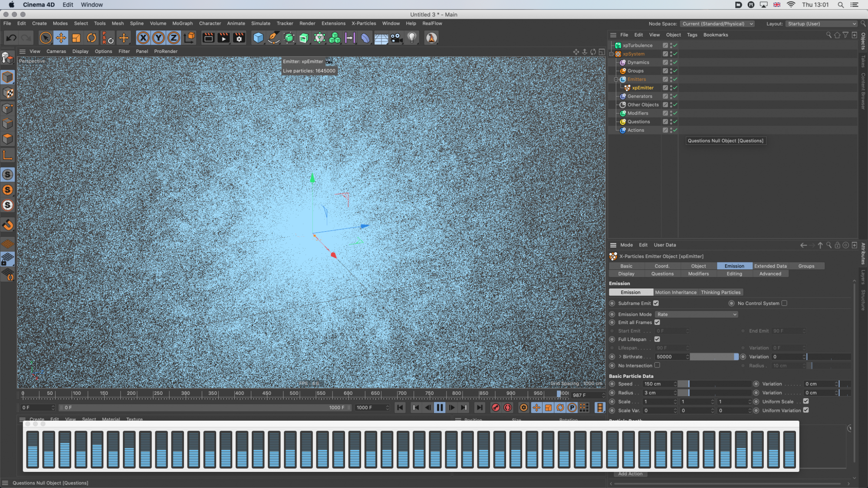This screenshot has height=488, width=868.
Task: Click the Bend deformer icon
Action: [365, 38]
